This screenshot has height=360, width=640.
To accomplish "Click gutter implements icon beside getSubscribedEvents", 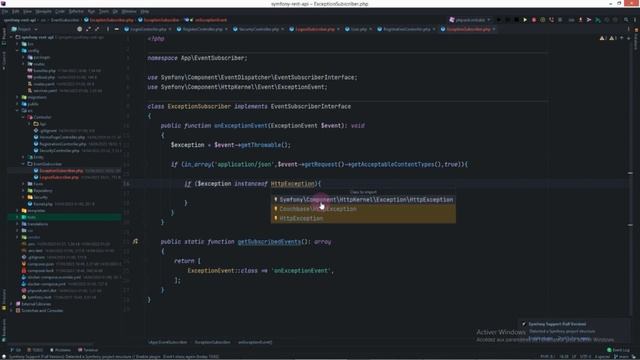I will pos(135,242).
